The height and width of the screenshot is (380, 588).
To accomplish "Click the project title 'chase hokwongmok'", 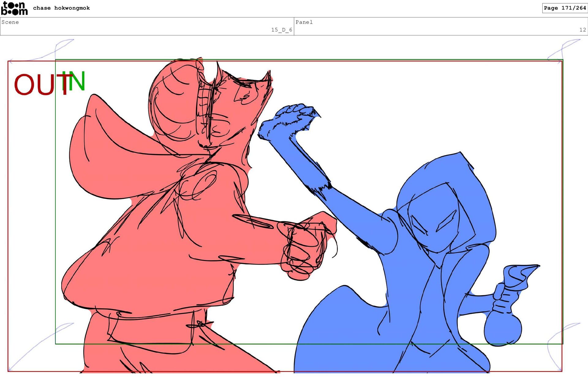I will [61, 8].
